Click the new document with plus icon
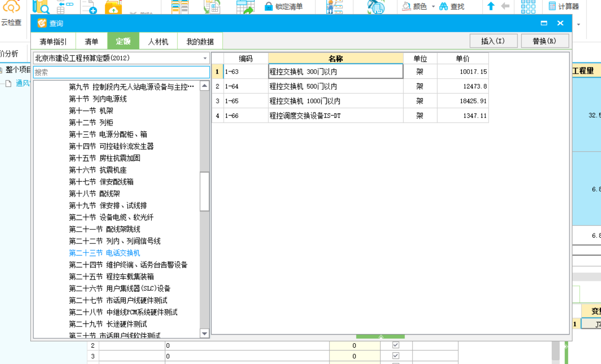Screen dimensions: 601x364 pos(89,7)
